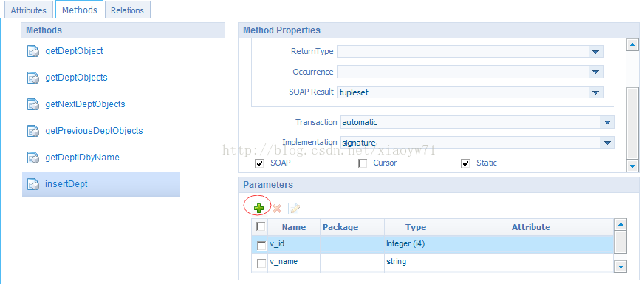Open the getNextDeptObjects method
Screen dimensions: 644x284
(x=85, y=104)
